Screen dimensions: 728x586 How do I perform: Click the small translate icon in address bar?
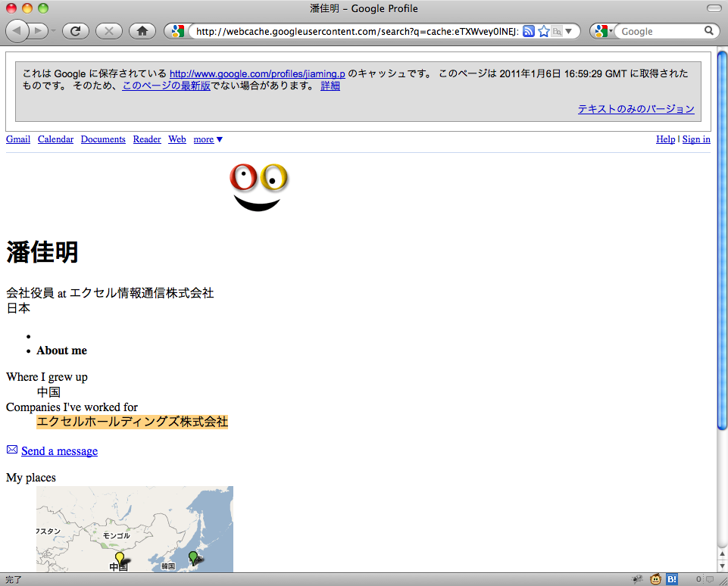[x=557, y=31]
